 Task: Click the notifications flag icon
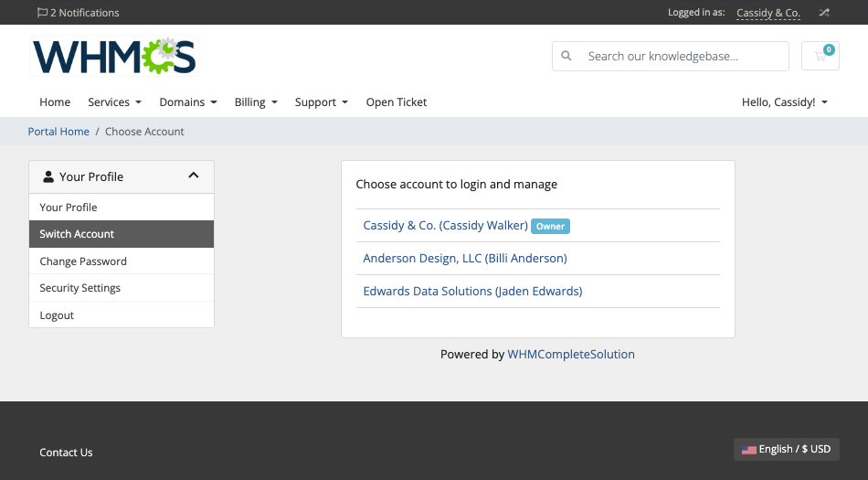pyautogui.click(x=42, y=12)
